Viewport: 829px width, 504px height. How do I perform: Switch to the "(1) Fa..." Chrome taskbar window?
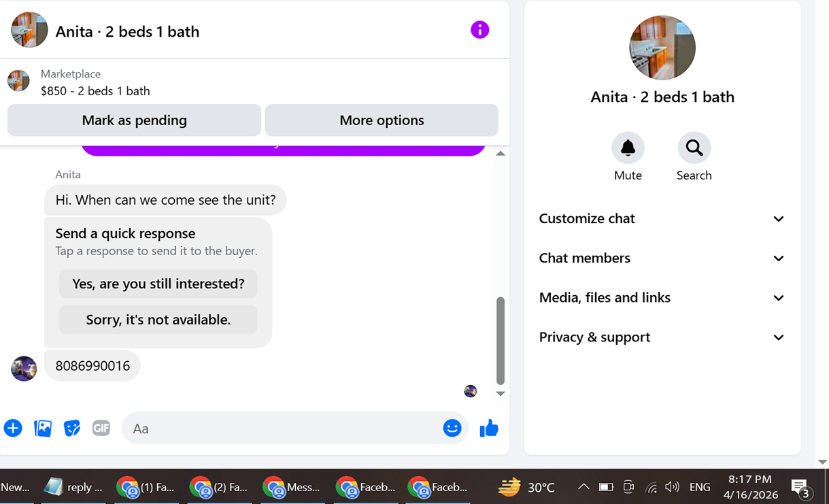coord(146,487)
